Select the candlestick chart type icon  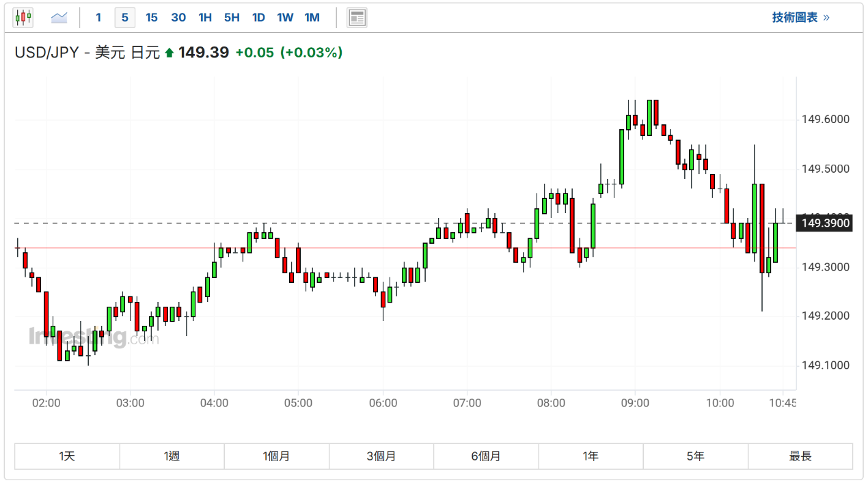click(23, 17)
